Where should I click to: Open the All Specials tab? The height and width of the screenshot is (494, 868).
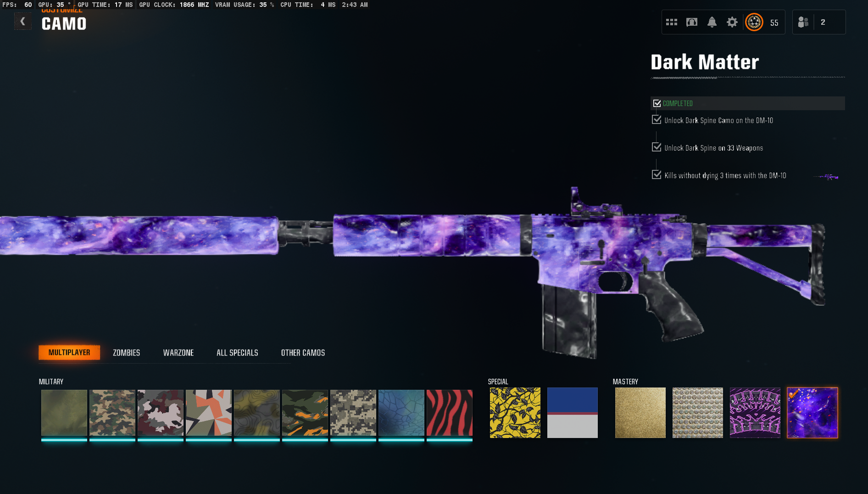pos(237,353)
